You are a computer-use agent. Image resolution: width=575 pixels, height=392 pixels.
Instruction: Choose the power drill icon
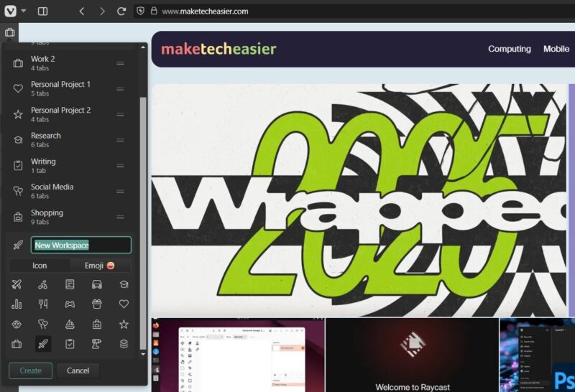tap(97, 344)
